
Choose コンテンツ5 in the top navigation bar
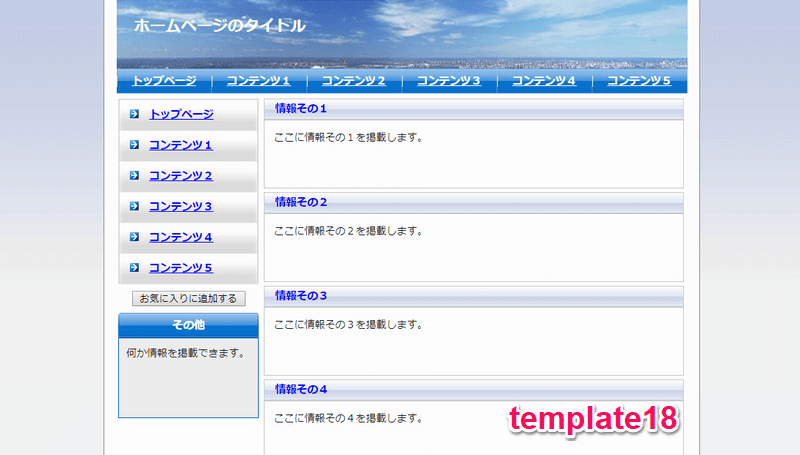[639, 81]
